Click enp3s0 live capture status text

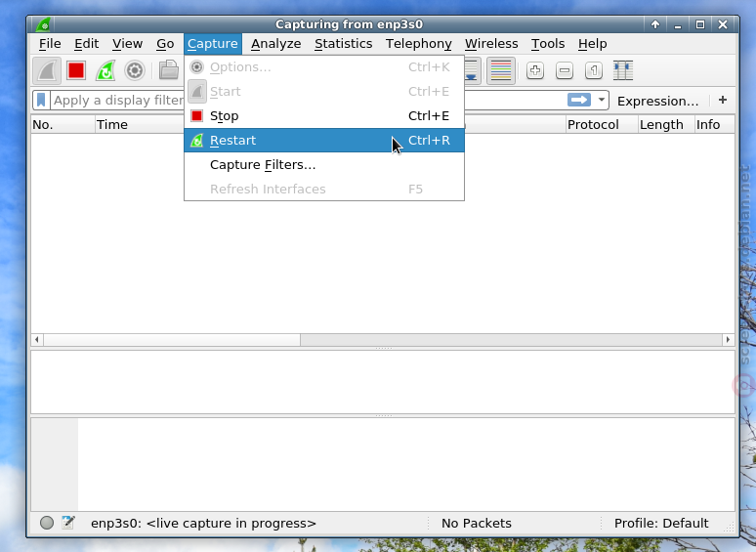point(203,523)
